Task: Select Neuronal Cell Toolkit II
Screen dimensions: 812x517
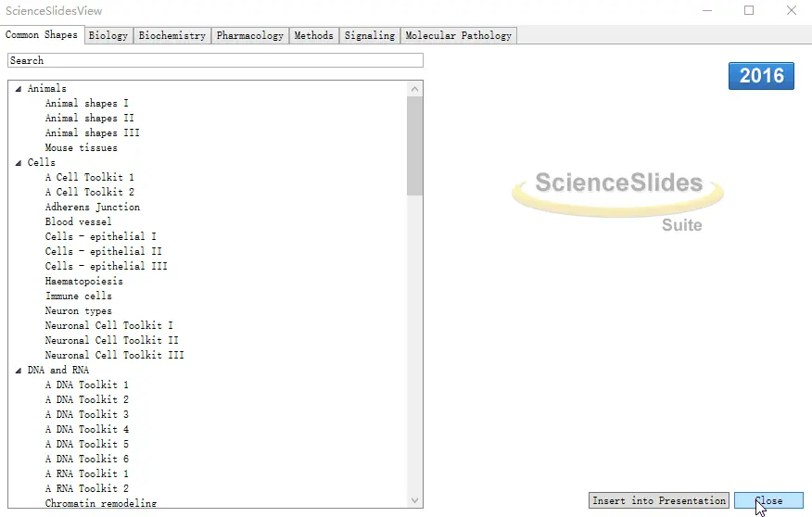Action: click(x=111, y=340)
